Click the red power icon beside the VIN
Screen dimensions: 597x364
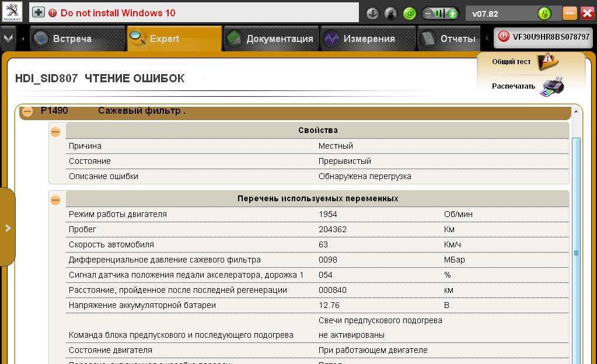(503, 37)
